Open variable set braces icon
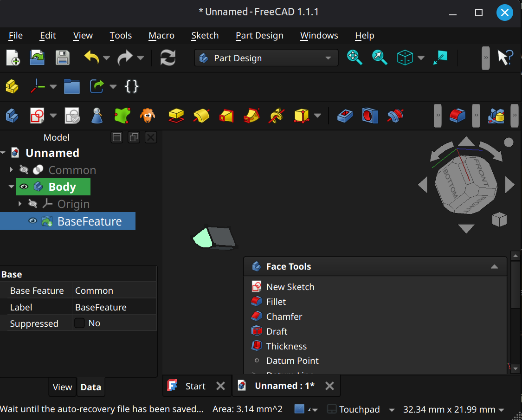 [131, 87]
